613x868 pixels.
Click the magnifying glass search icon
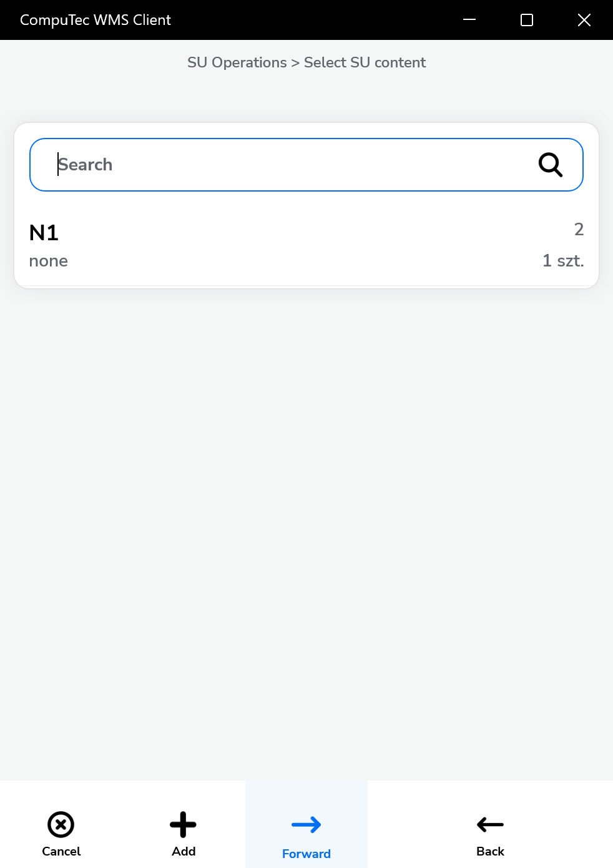(x=550, y=165)
